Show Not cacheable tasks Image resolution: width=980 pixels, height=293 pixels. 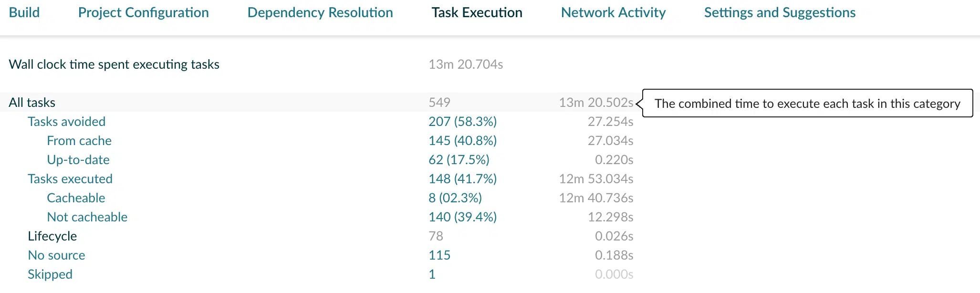tap(87, 217)
